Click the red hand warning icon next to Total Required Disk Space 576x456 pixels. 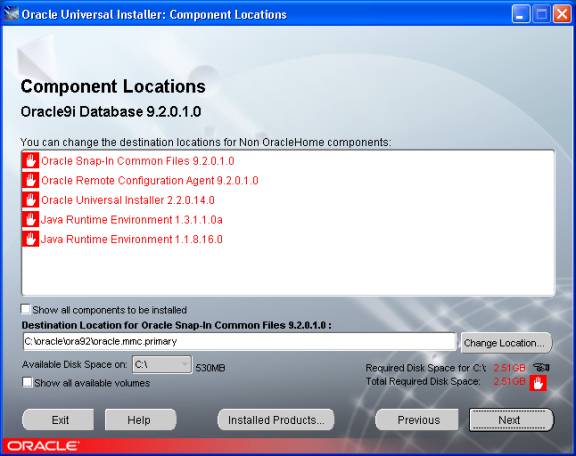pos(538,383)
